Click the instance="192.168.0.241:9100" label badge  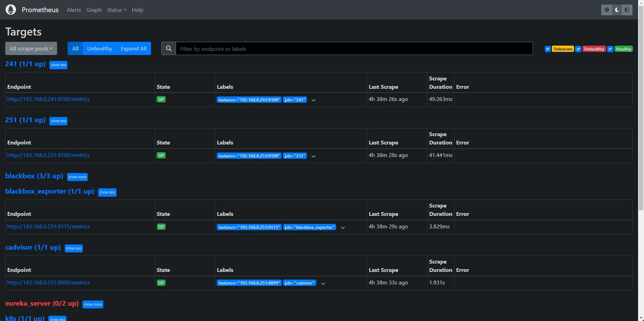pyautogui.click(x=249, y=100)
